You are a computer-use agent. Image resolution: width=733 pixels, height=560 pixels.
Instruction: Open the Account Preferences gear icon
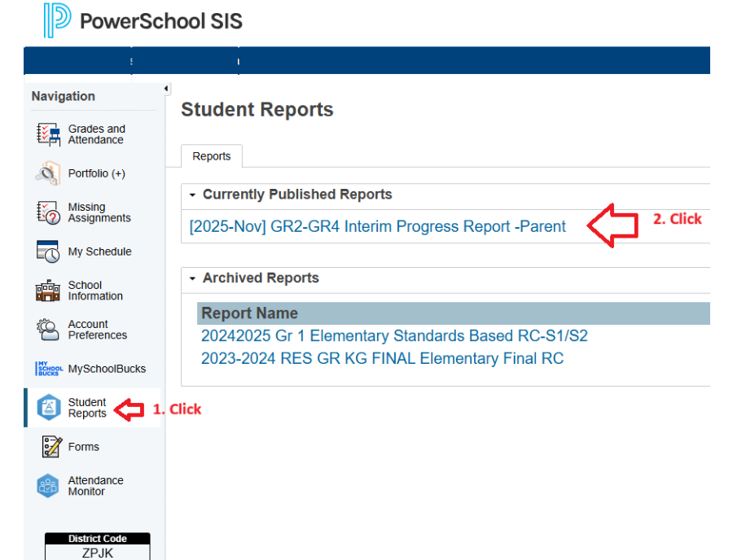pos(49,330)
